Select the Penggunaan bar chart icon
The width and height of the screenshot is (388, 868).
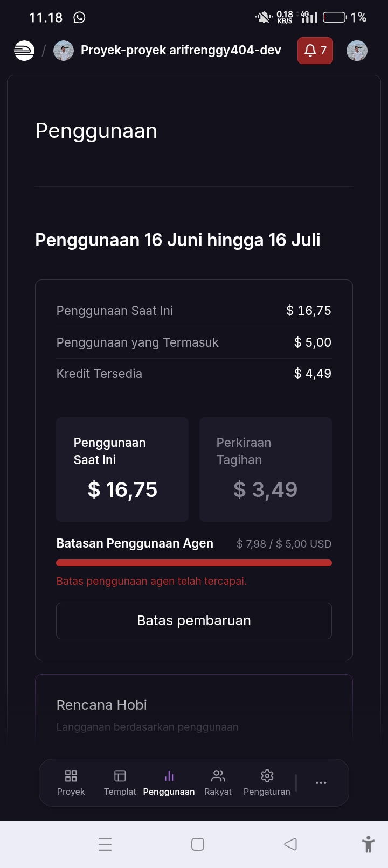[x=169, y=775]
